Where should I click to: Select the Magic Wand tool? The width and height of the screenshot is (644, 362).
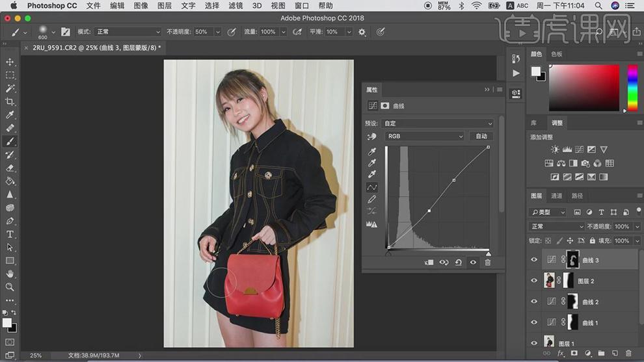tap(10, 88)
